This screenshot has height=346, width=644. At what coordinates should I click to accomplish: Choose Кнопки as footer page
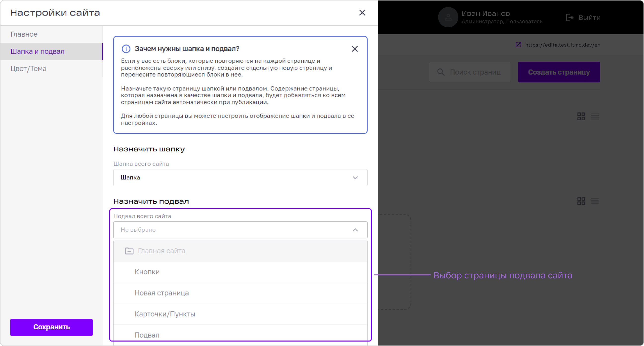coord(240,272)
